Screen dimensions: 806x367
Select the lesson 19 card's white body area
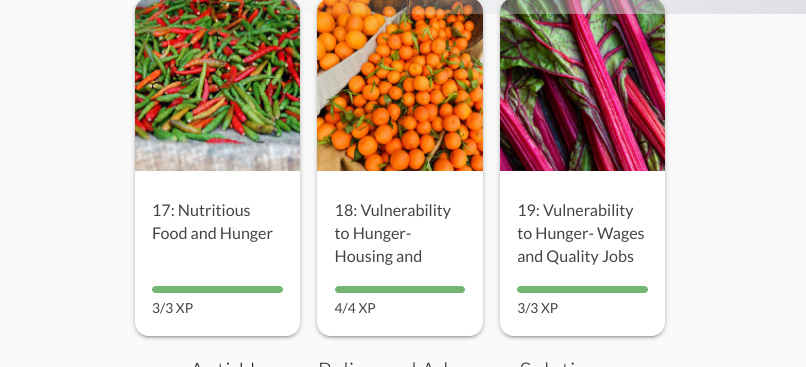pyautogui.click(x=582, y=253)
